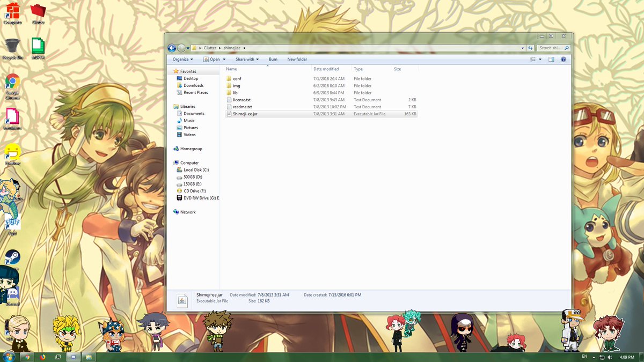The height and width of the screenshot is (362, 644).
Task: Open the Videos library
Action: click(189, 135)
